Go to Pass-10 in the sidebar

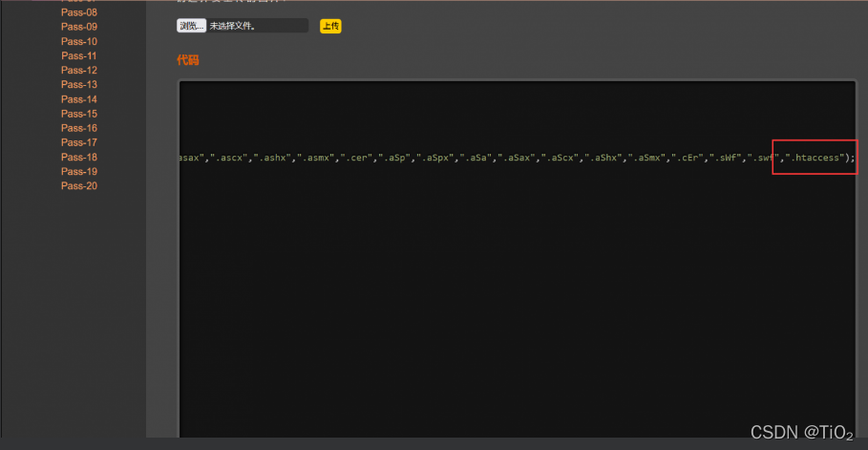tap(79, 42)
